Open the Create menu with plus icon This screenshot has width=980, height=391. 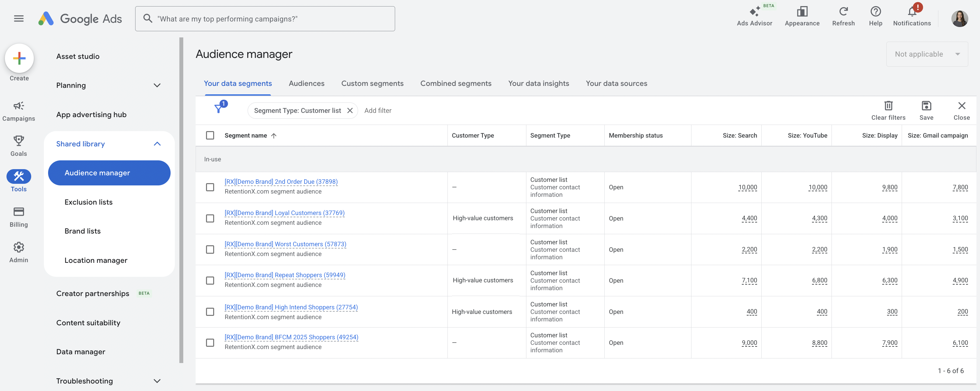[19, 58]
